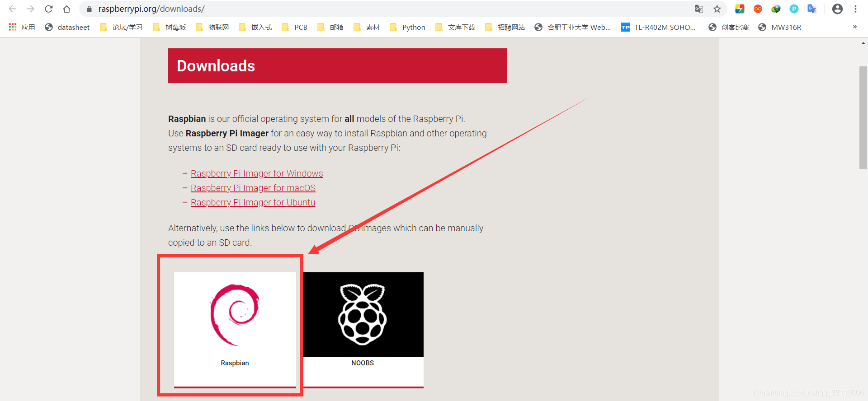The width and height of the screenshot is (868, 401).
Task: Open the 物联网 bookmark folder
Action: coord(212,27)
